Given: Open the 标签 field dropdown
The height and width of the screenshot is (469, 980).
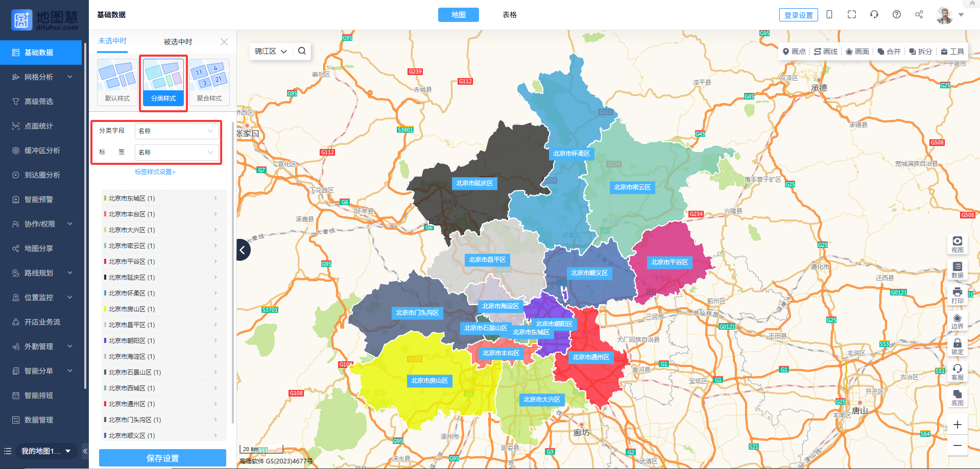Looking at the screenshot, I should click(177, 153).
